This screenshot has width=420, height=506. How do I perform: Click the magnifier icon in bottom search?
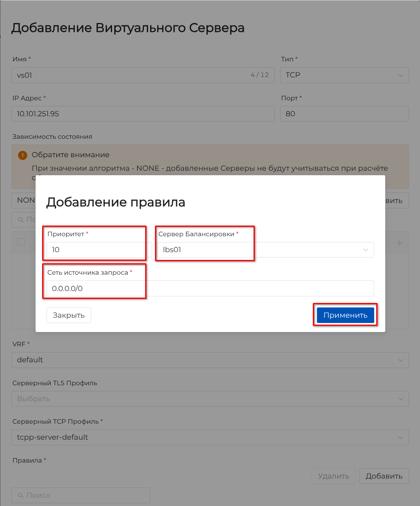click(21, 495)
